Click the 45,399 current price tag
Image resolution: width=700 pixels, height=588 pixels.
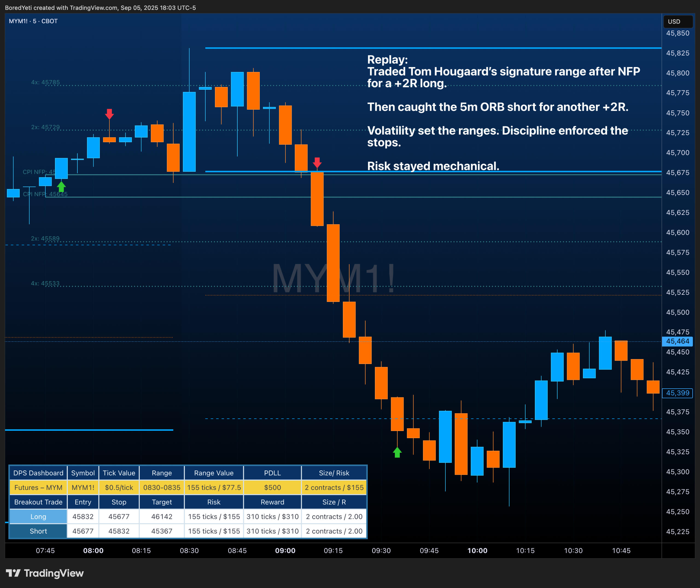[677, 393]
